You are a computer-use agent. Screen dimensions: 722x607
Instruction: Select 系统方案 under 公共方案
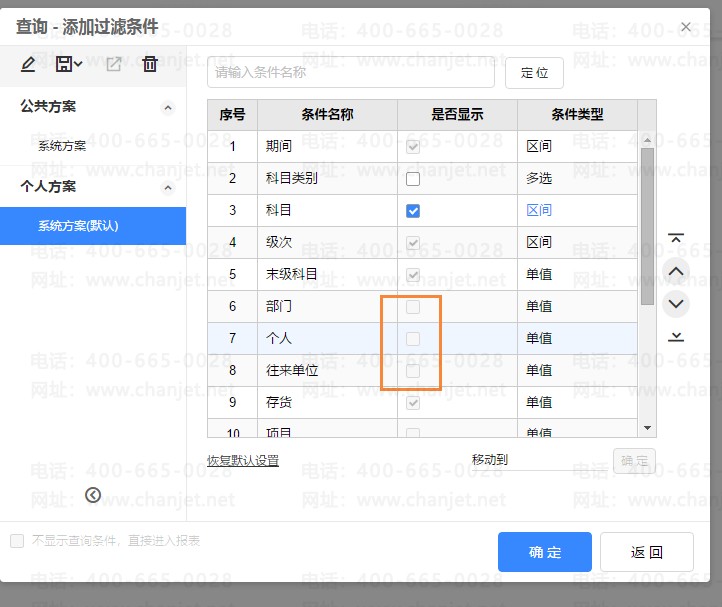(x=76, y=146)
